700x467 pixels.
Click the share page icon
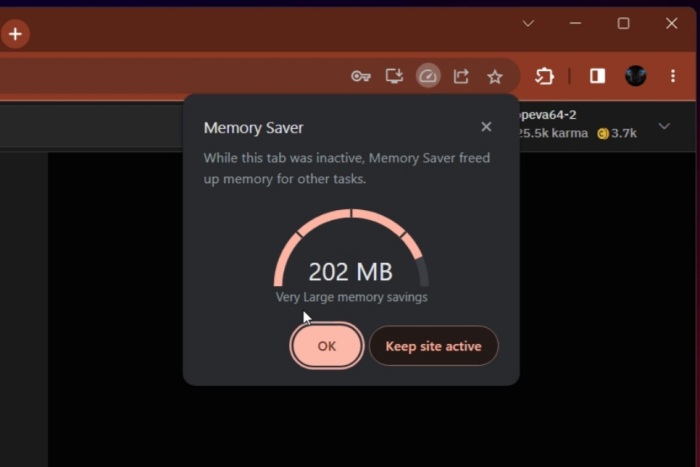pyautogui.click(x=461, y=76)
